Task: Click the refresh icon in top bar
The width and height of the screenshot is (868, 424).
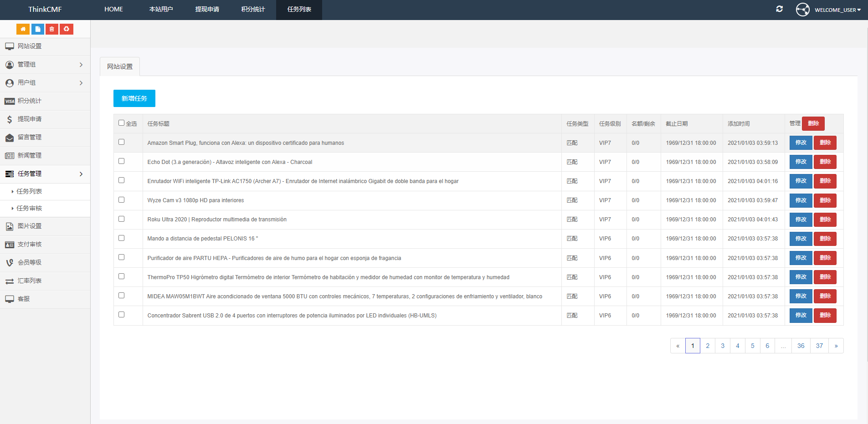Action: point(779,9)
